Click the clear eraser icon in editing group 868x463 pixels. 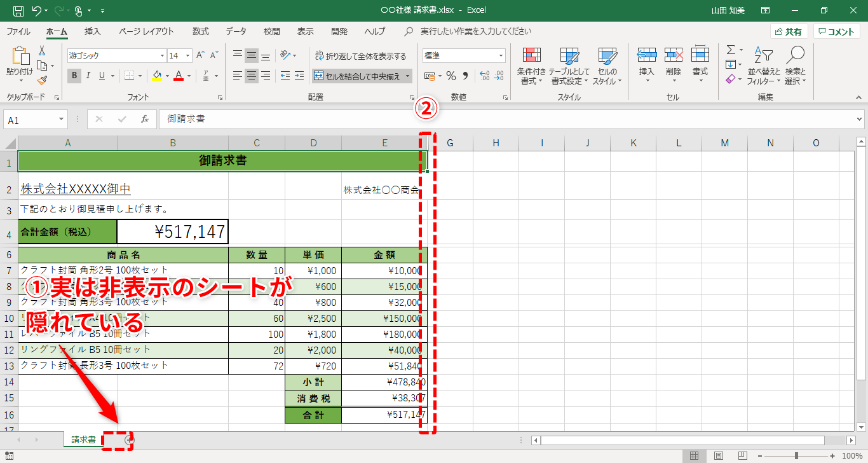(x=731, y=79)
